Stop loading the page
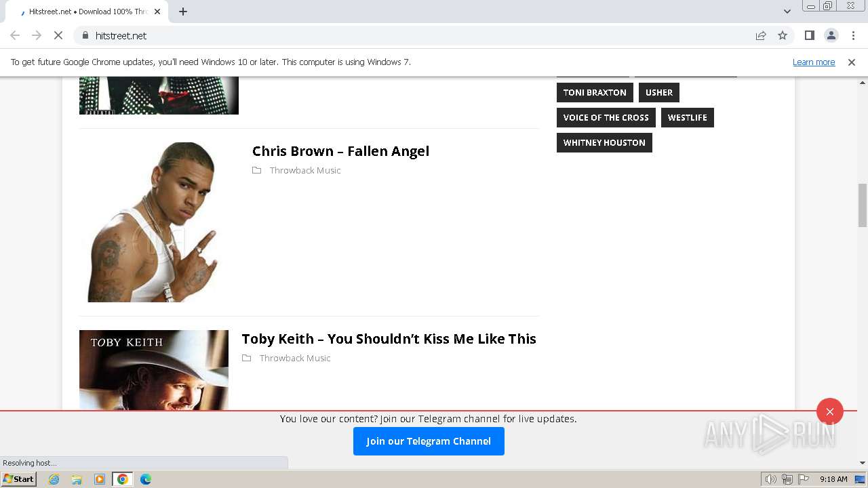Screen dimensions: 868x488 [58, 35]
